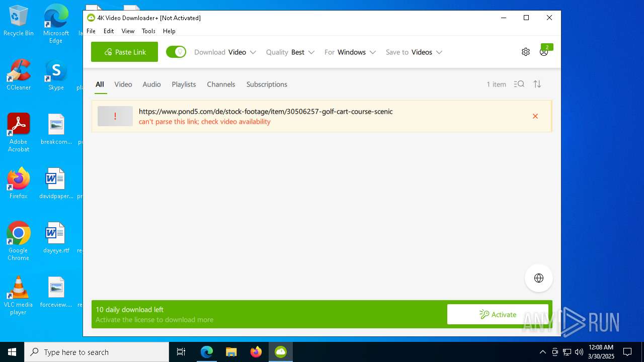
Task: Open Task View on the taskbar
Action: coord(181,352)
